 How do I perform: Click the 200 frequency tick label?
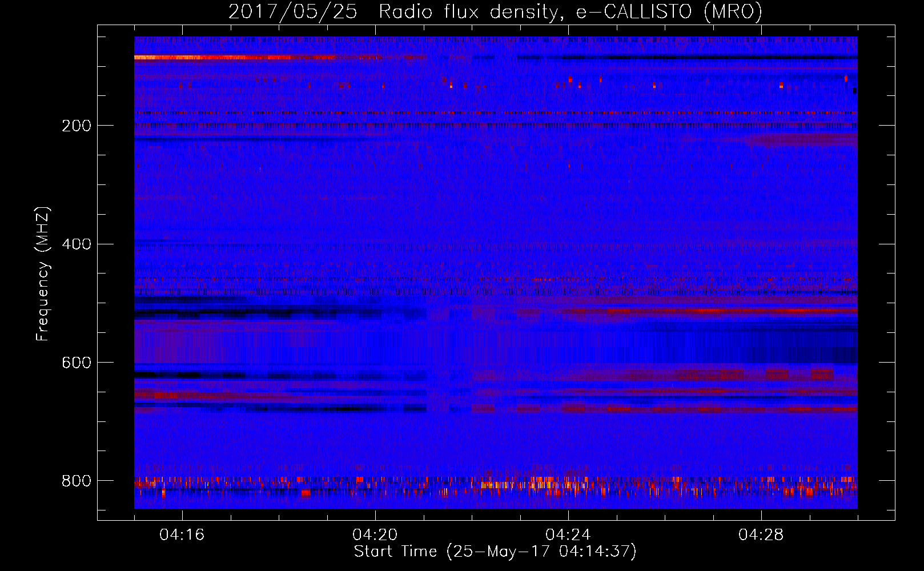click(77, 126)
